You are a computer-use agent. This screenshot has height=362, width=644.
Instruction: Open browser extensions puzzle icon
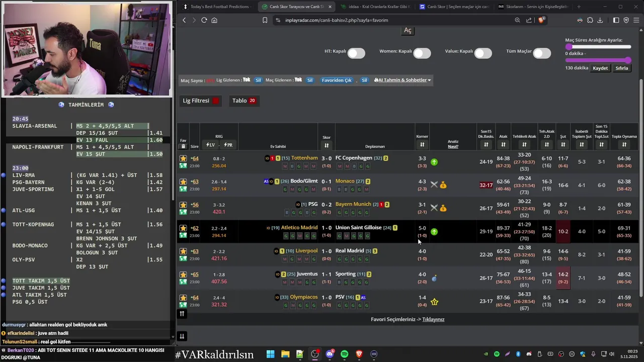(x=590, y=20)
